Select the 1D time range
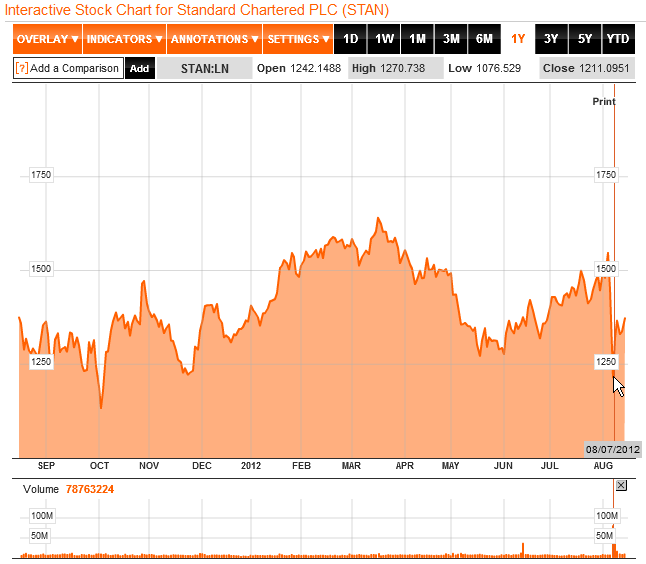The image size is (646, 564). (x=350, y=39)
